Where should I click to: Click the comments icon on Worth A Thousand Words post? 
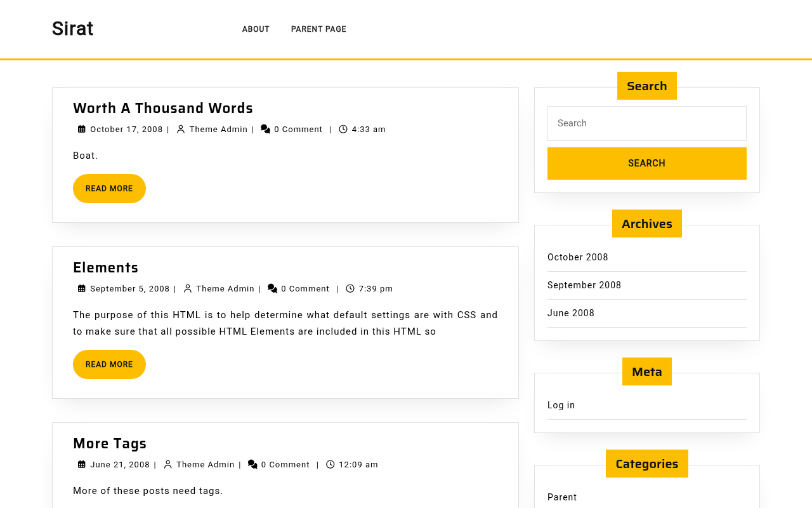click(x=266, y=130)
